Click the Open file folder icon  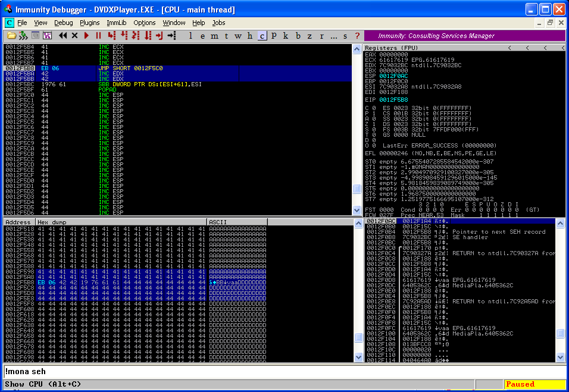coord(12,36)
